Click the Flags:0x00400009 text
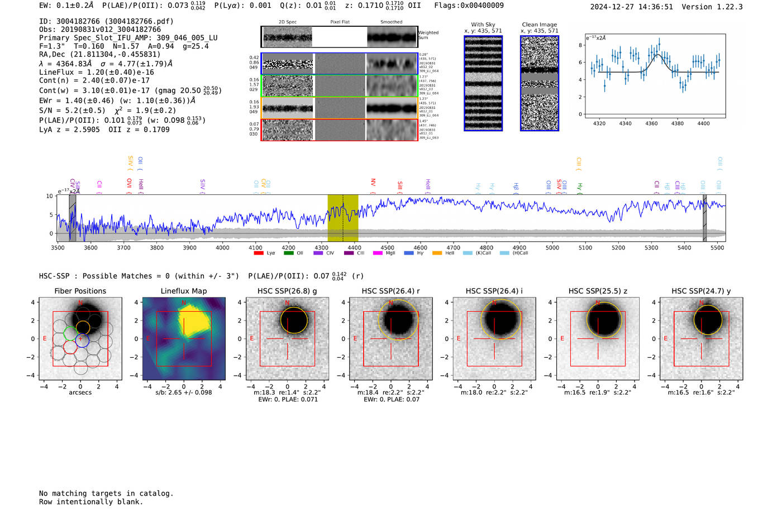This screenshot has width=782, height=532. (x=469, y=6)
